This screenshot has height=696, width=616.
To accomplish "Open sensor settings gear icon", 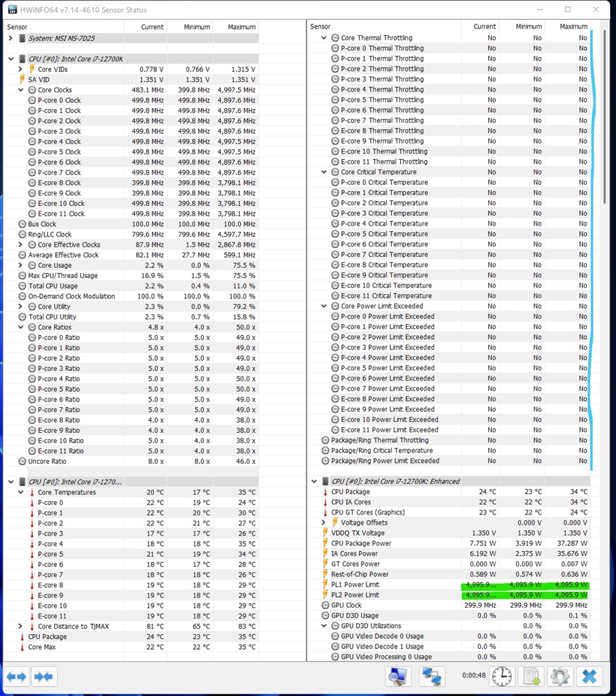I will tap(560, 676).
